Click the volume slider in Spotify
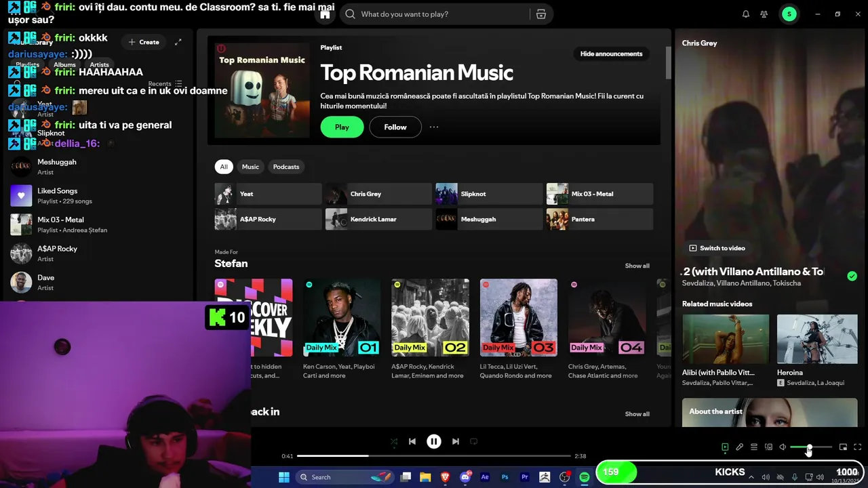868x488 pixels. pos(811,447)
